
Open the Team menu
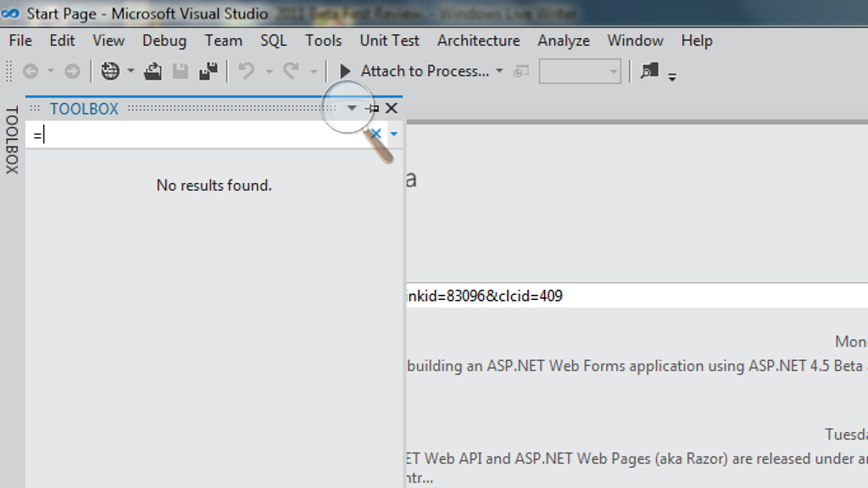[x=224, y=41]
